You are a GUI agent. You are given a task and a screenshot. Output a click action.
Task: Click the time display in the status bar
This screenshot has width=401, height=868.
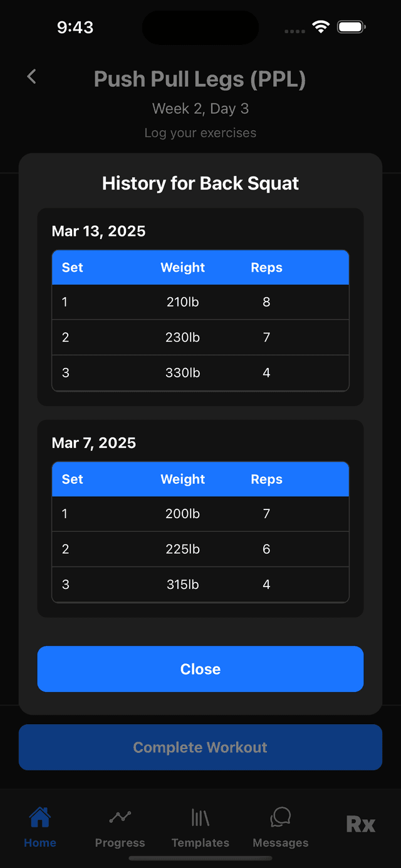pyautogui.click(x=75, y=27)
